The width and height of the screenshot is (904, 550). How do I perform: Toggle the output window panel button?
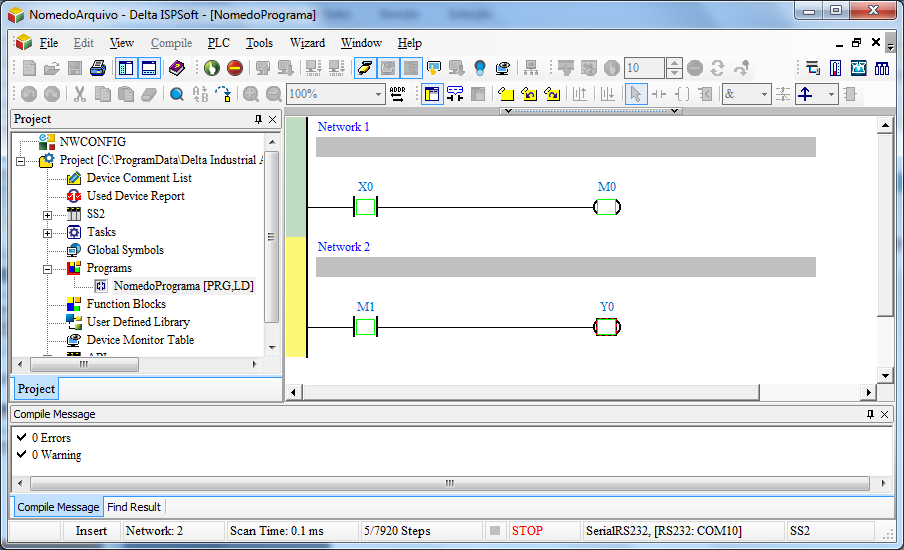coord(148,68)
